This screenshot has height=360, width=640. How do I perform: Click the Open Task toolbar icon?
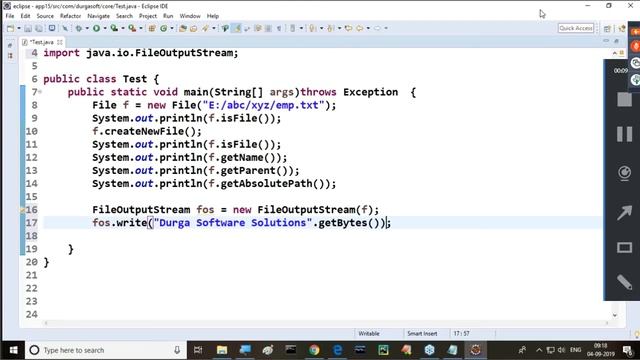pyautogui.click(x=193, y=28)
